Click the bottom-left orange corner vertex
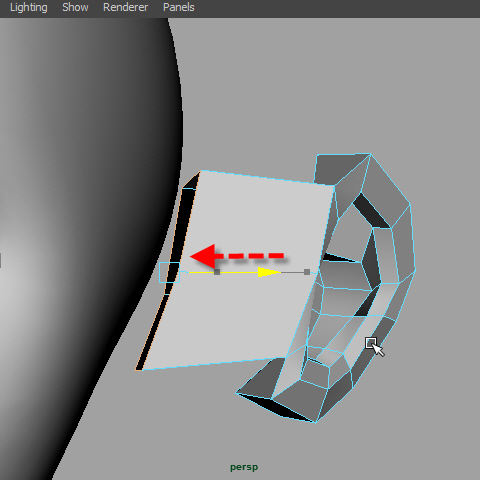Screen dimensions: 480x480 pos(138,369)
